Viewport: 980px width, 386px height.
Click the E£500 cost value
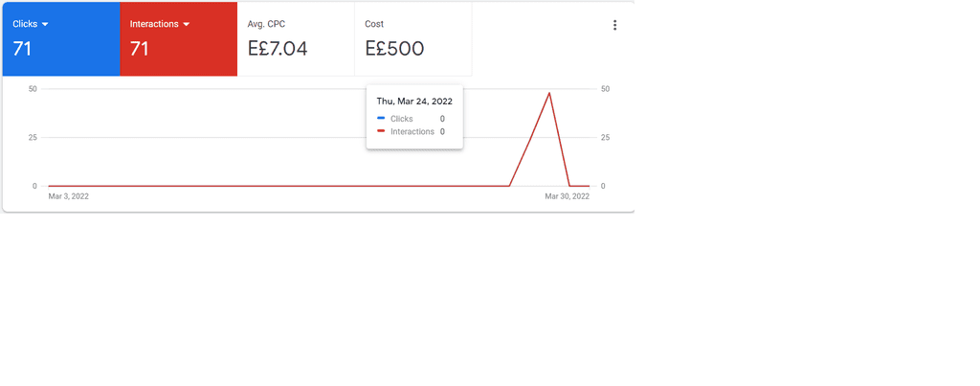(x=394, y=48)
